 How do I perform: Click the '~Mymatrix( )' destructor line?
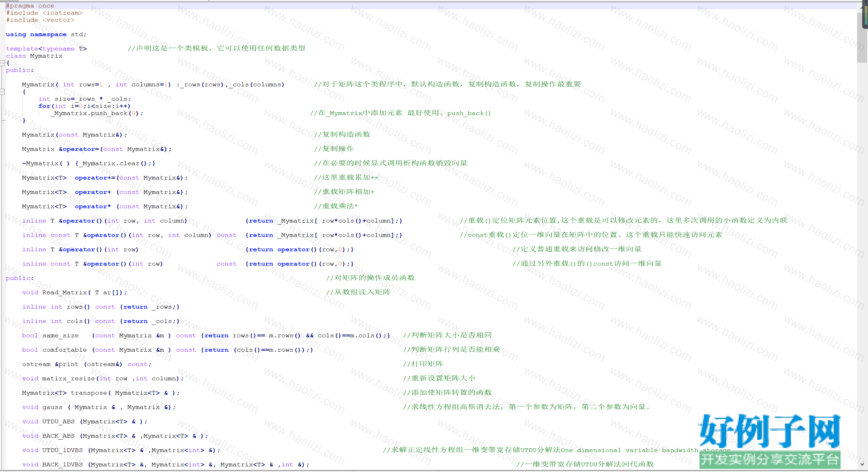[x=88, y=163]
